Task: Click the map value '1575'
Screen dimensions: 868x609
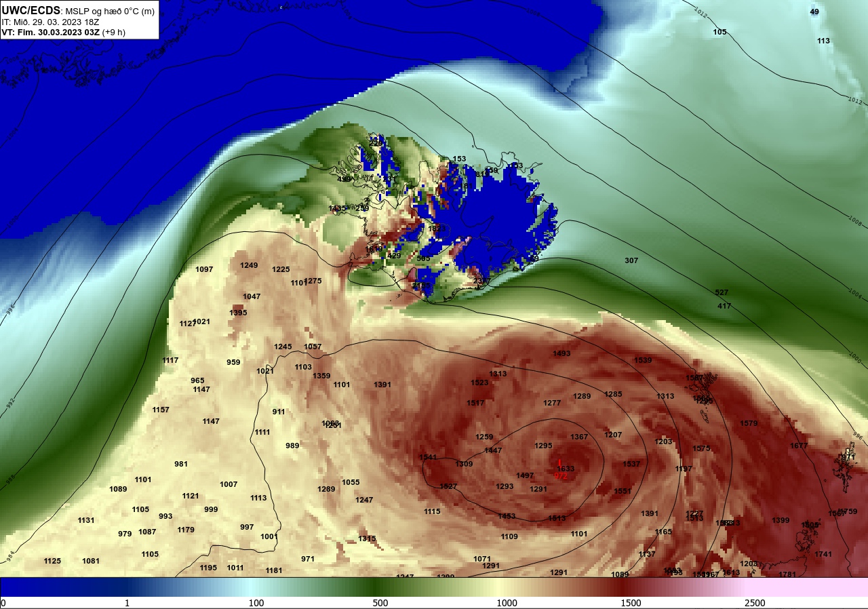Action: click(x=701, y=448)
